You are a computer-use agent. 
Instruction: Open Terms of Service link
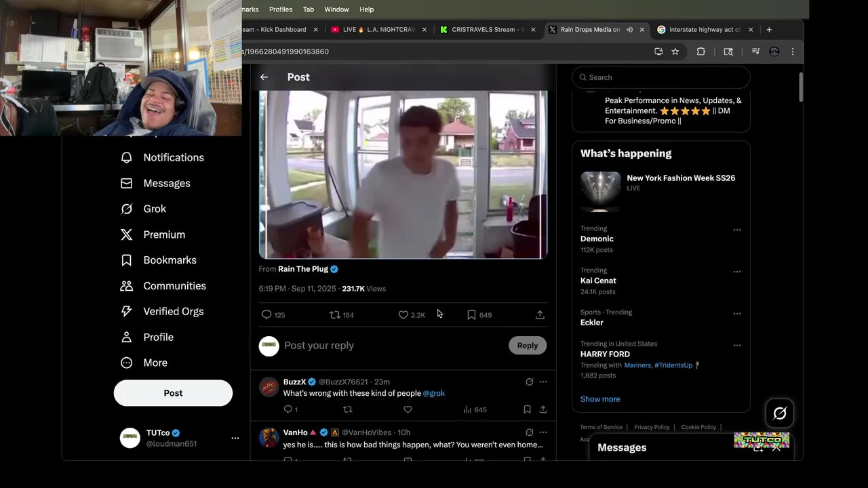point(601,427)
